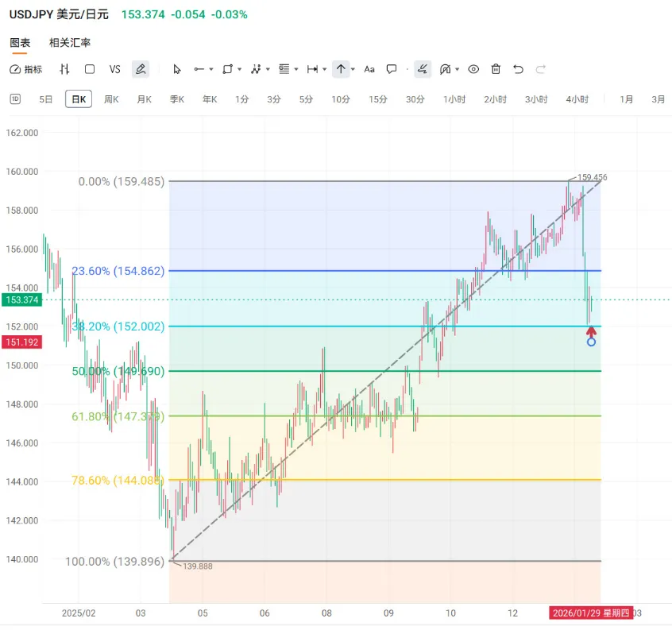
Task: Switch to the 相关汇率 tab
Action: coord(70,43)
